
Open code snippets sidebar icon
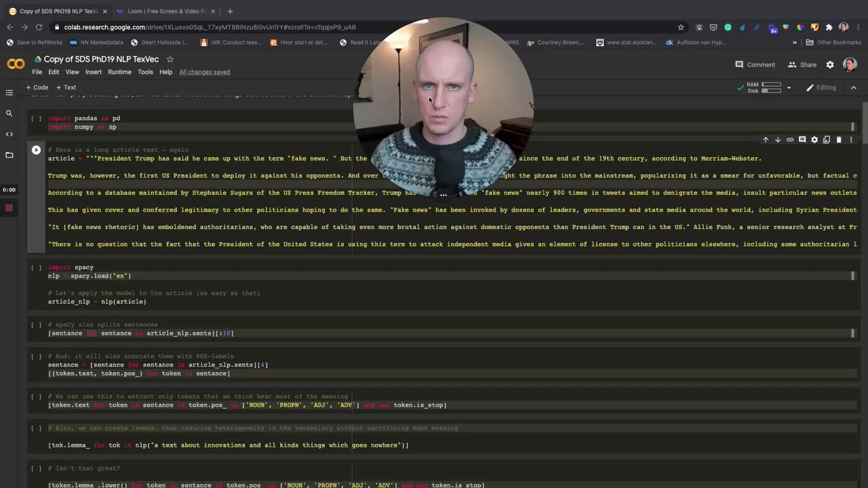pos(9,134)
